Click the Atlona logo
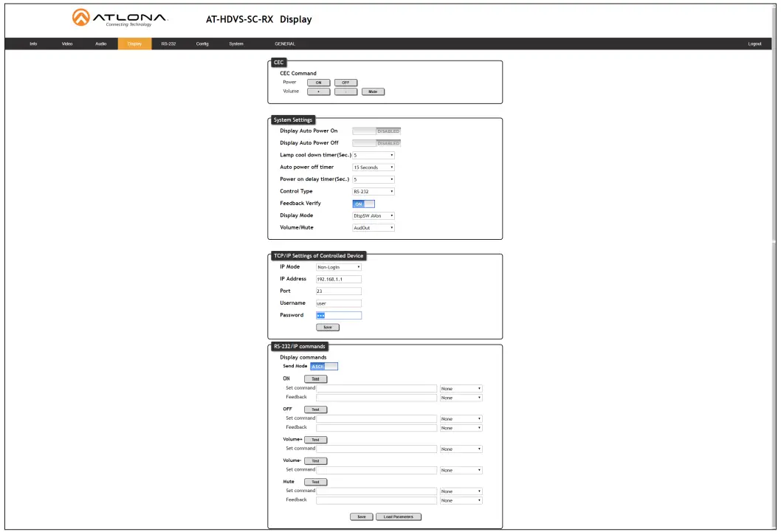 120,18
